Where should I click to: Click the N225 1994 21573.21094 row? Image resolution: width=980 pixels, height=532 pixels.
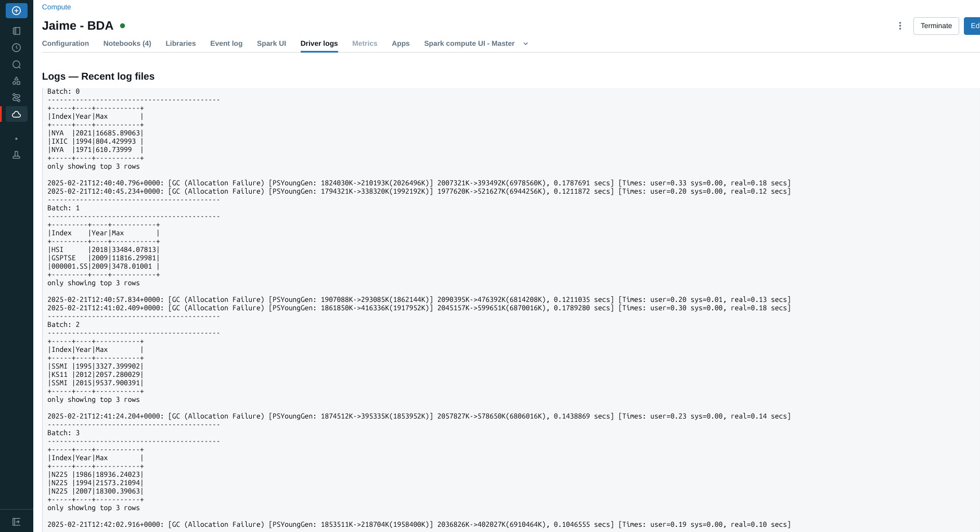pos(96,483)
